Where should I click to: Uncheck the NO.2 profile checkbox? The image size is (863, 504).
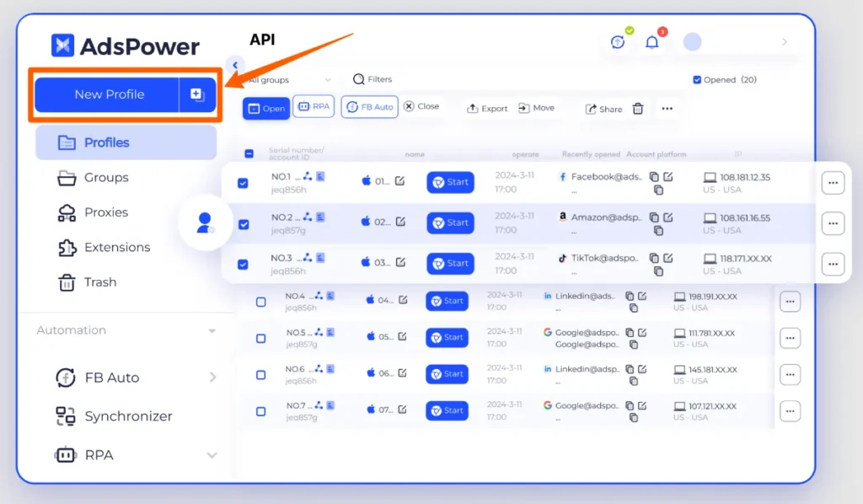click(x=244, y=224)
